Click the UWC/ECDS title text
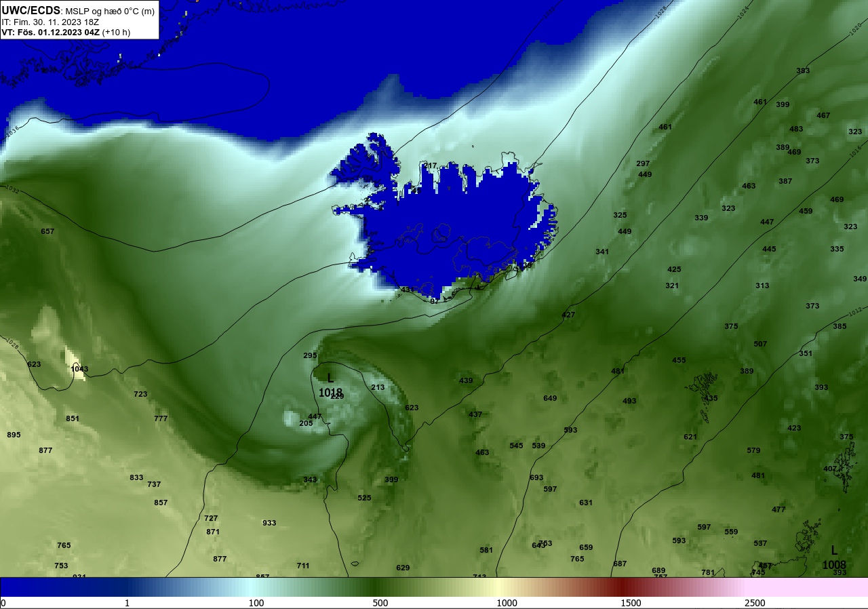Image resolution: width=868 pixels, height=609 pixels. click(31, 11)
